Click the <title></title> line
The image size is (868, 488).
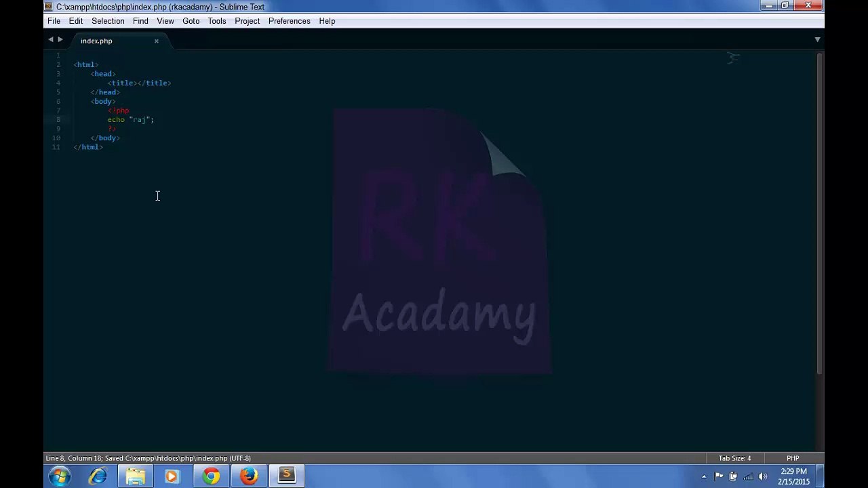[139, 83]
